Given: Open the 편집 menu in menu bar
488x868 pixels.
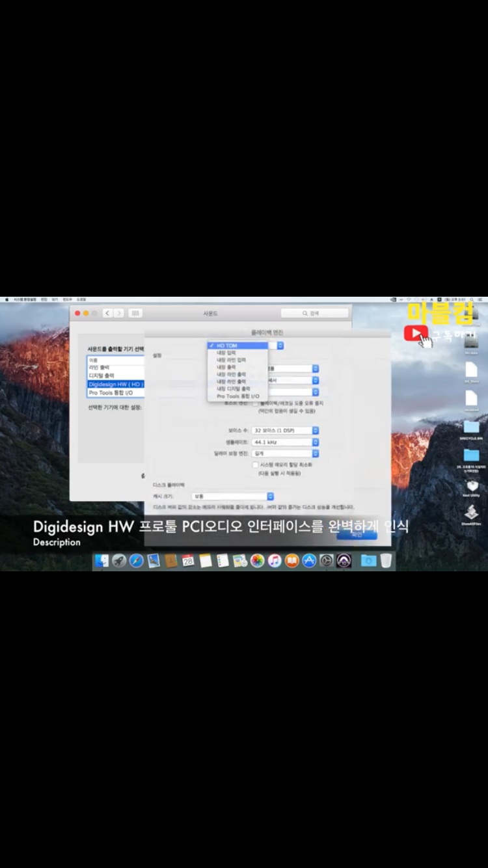Looking at the screenshot, I should 44,299.
